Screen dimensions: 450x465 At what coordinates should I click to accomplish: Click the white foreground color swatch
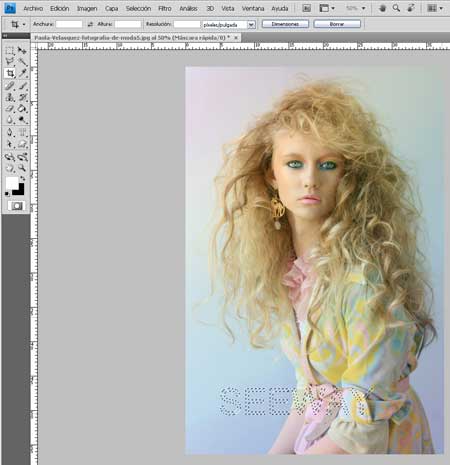(x=11, y=183)
